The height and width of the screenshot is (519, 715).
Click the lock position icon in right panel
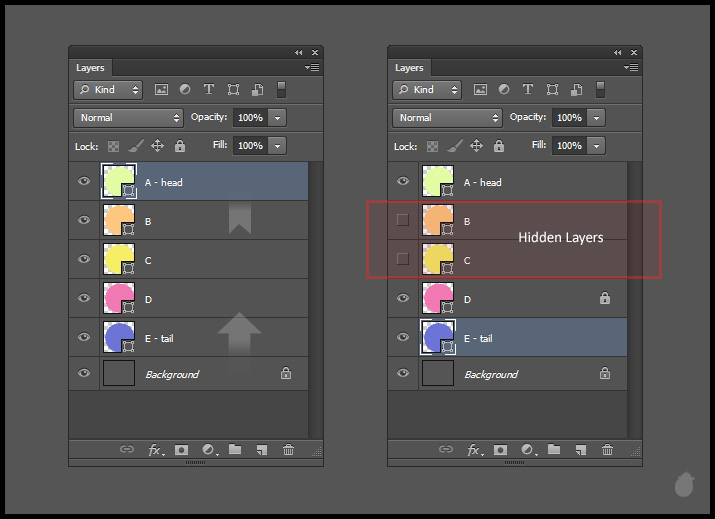click(x=476, y=146)
